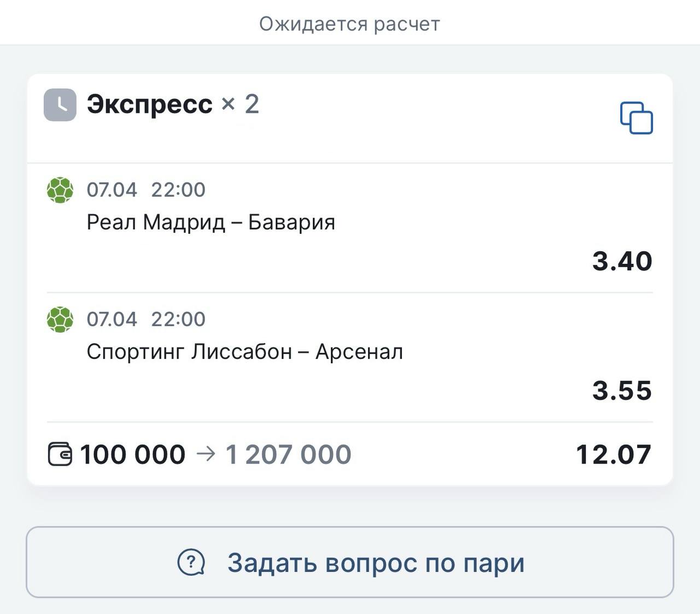
Task: Click the 100 000 stake amount
Action: coord(133,455)
